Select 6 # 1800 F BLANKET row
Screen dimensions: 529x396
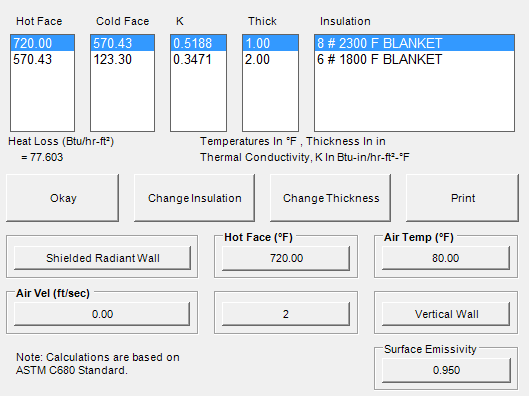coord(414,59)
